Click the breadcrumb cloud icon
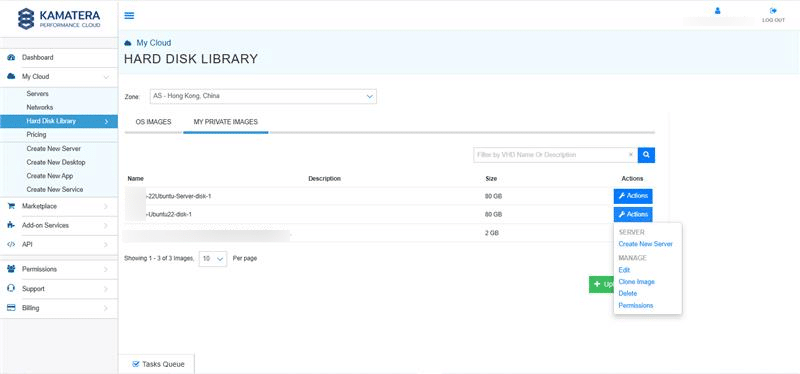 (128, 43)
